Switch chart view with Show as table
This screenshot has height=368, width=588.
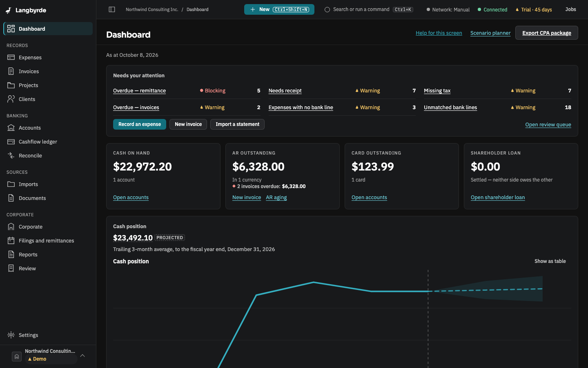pos(550,261)
